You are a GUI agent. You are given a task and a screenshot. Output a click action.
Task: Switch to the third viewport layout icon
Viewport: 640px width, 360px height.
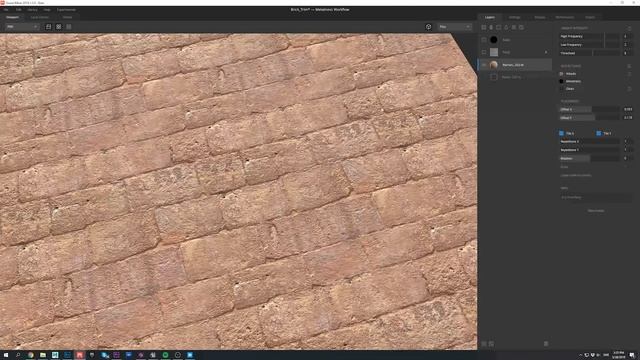tap(69, 27)
